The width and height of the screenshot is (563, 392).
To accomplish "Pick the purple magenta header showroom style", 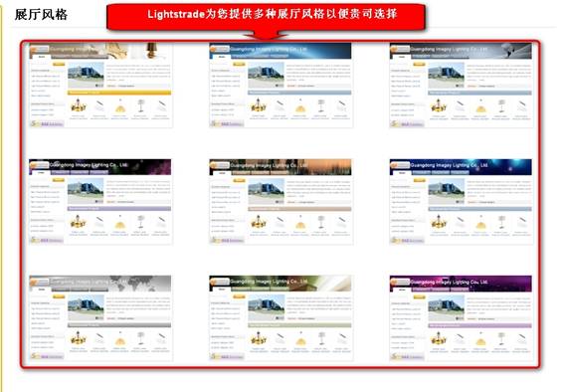I will coord(461,318).
